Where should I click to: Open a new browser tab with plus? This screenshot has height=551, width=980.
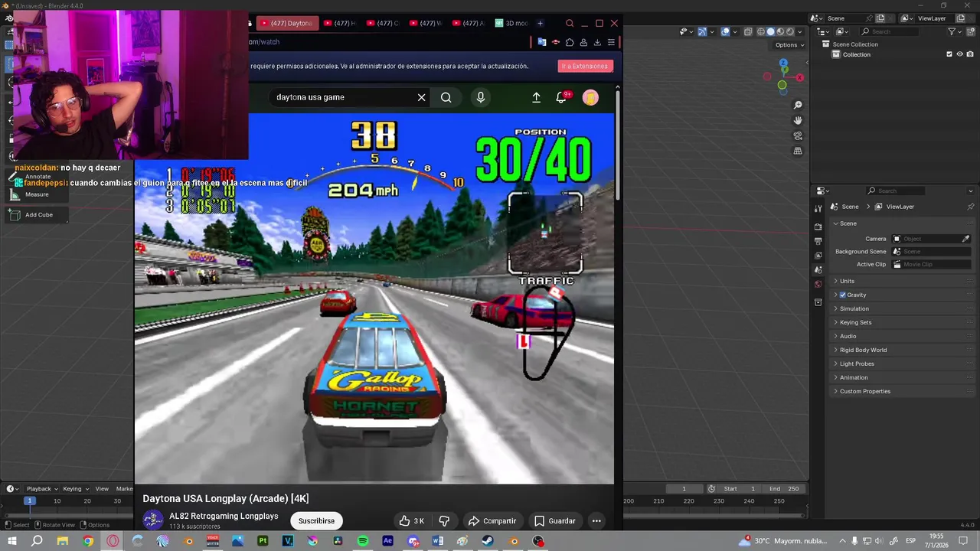[x=540, y=23]
